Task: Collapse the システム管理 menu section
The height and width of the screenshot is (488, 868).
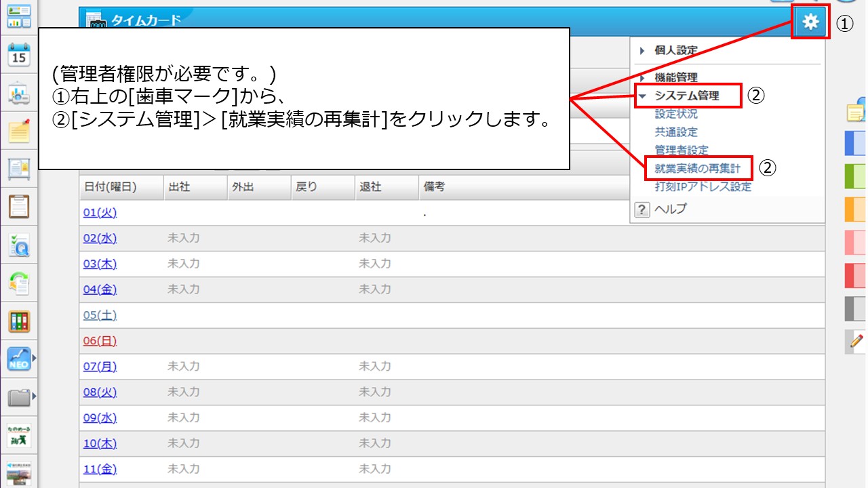Action: click(x=686, y=96)
